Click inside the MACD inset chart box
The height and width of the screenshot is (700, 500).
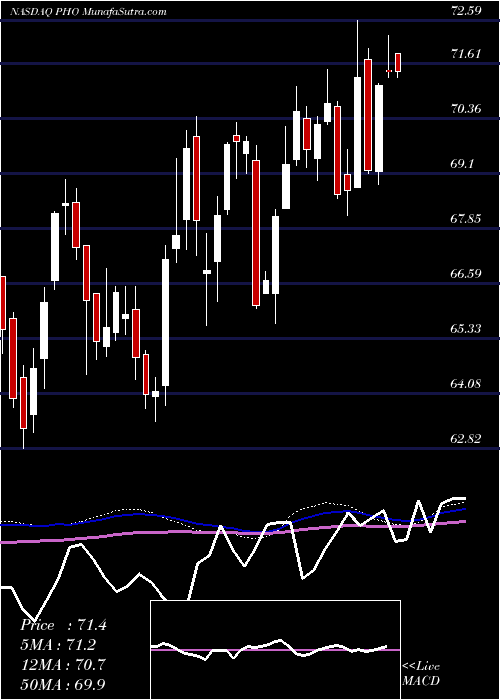pos(275,650)
